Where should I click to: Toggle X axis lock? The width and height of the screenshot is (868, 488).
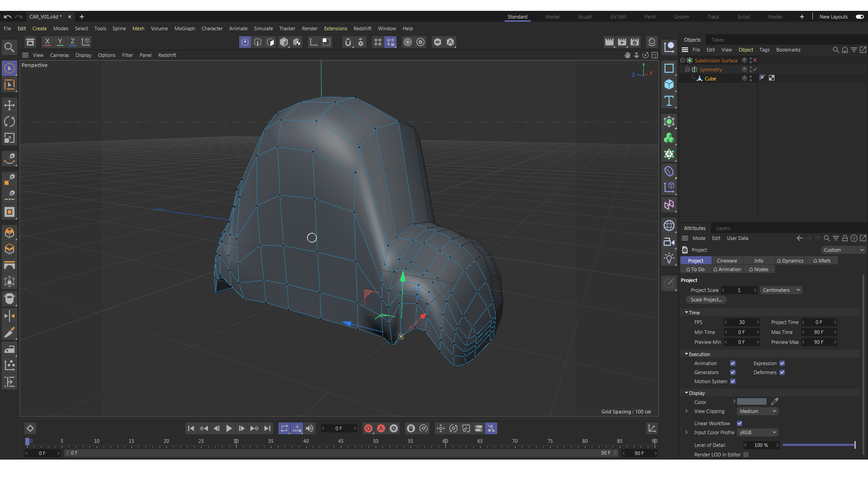[x=47, y=42]
